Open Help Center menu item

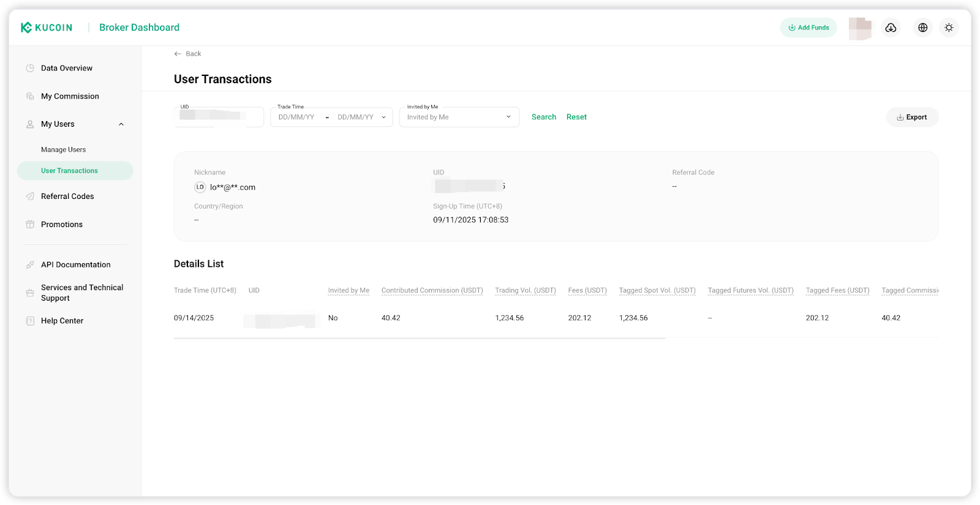62,321
